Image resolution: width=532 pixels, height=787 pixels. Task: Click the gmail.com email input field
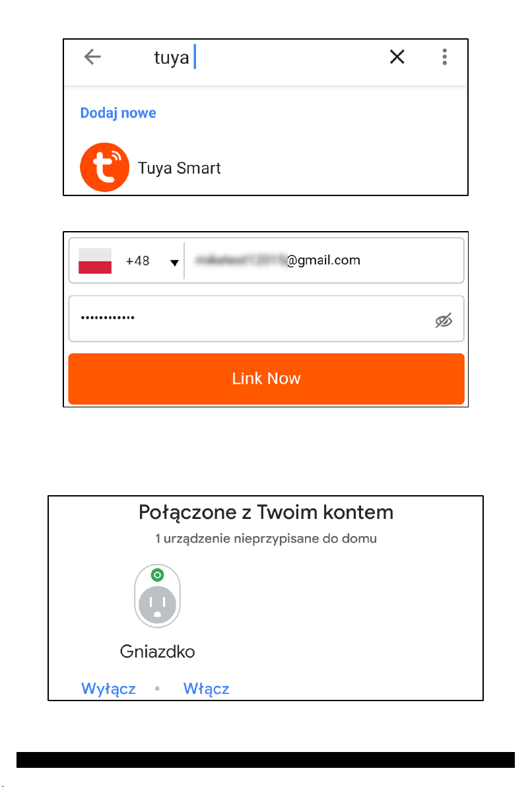click(323, 260)
